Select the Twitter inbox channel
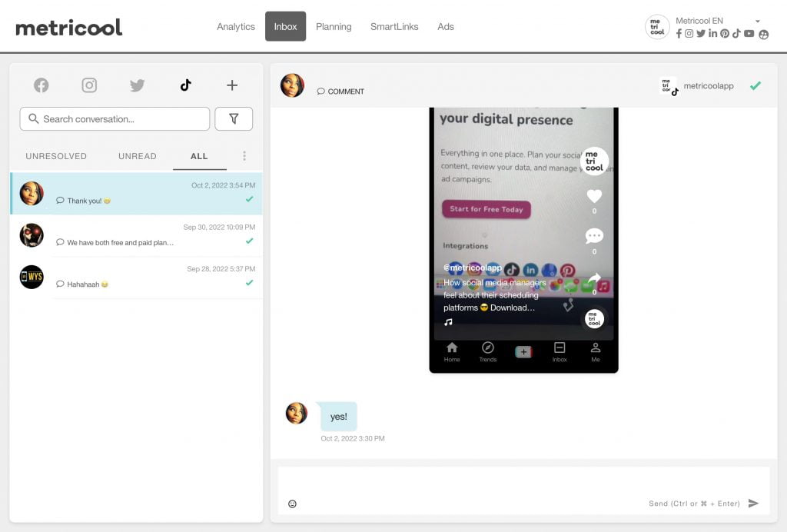Image resolution: width=787 pixels, height=532 pixels. 137,85
